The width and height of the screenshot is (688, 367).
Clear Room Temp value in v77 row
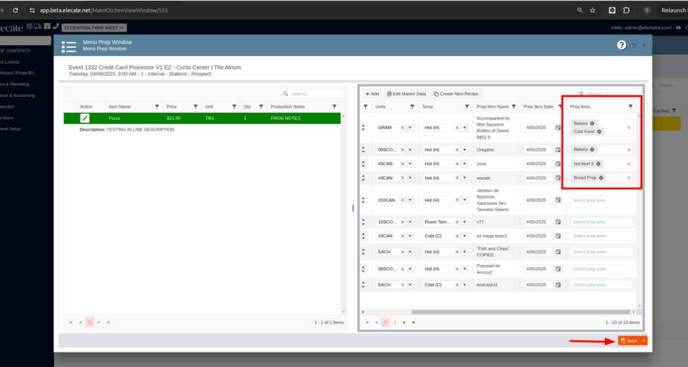click(457, 222)
